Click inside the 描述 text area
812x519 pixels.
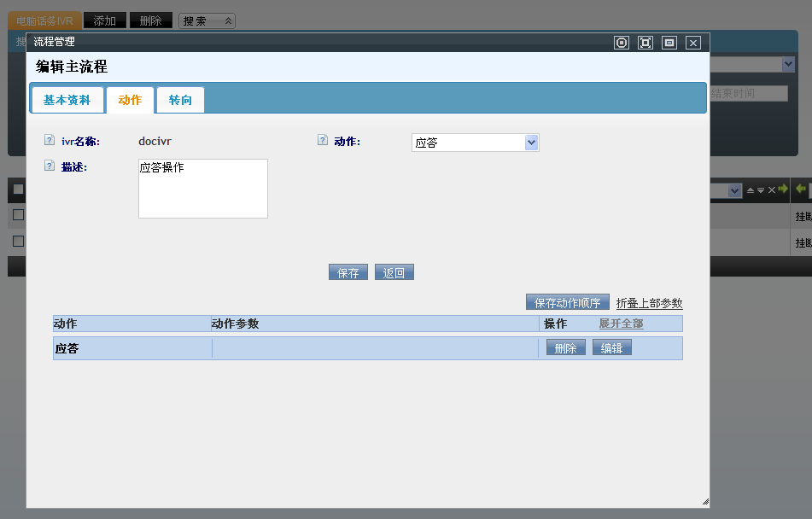(x=203, y=189)
